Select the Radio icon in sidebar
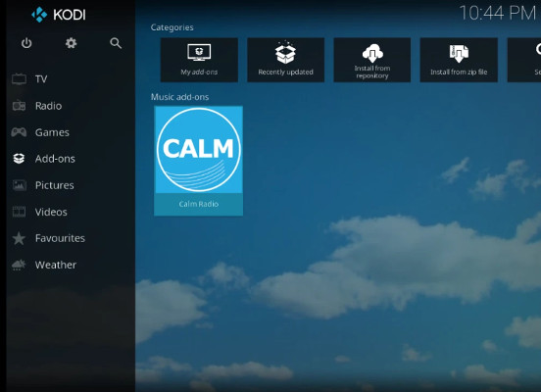Image resolution: width=541 pixels, height=392 pixels. click(x=19, y=106)
